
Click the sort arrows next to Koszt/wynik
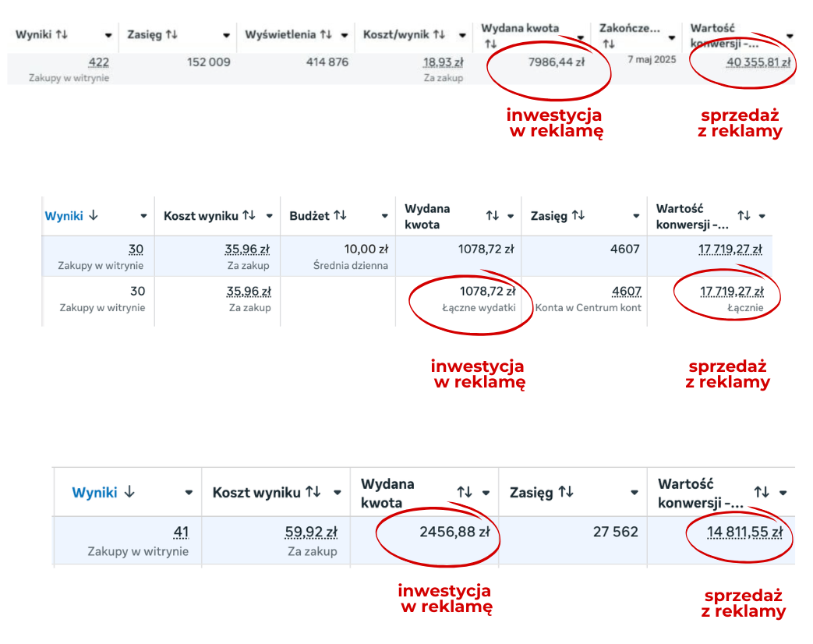[440, 35]
